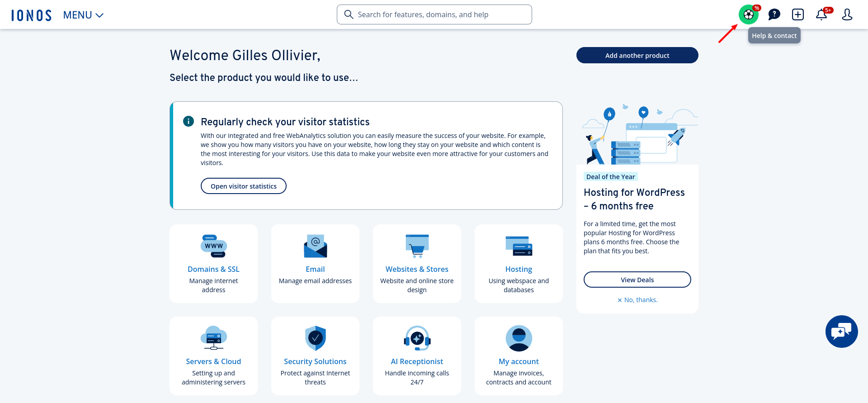Click Setting up and administering servers text
This screenshot has width=868, height=403.
tap(213, 378)
